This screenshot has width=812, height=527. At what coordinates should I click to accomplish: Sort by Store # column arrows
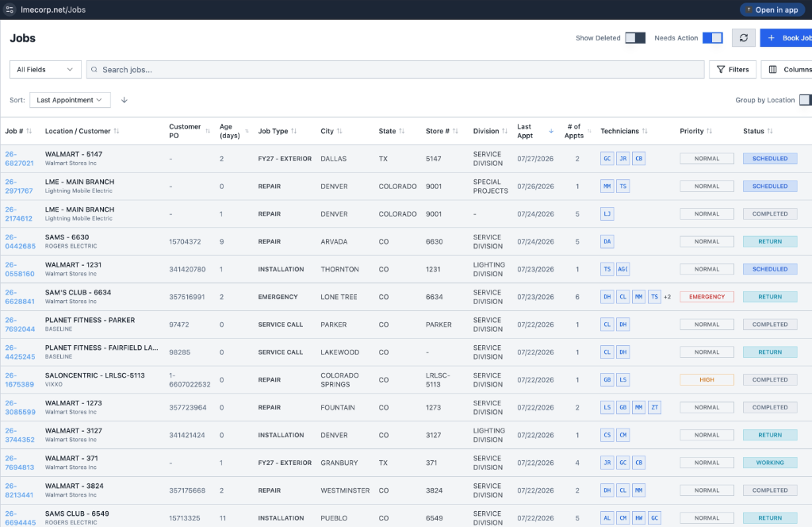[x=456, y=131]
